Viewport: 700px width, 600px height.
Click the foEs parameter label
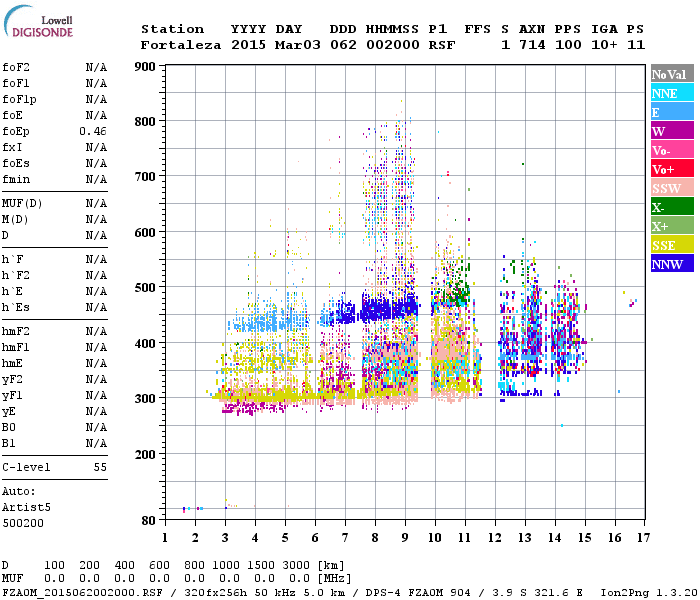tap(16, 163)
